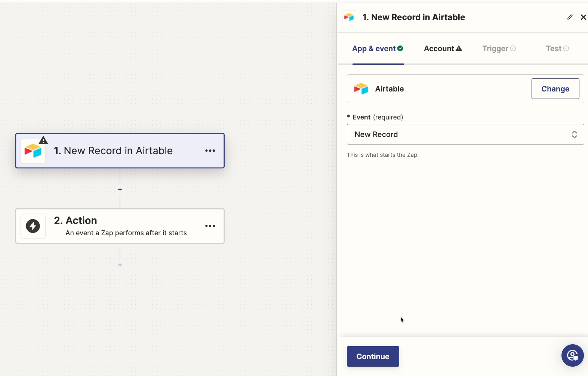Click the warning icon beside Account tab
This screenshot has height=376, width=588.
459,49
